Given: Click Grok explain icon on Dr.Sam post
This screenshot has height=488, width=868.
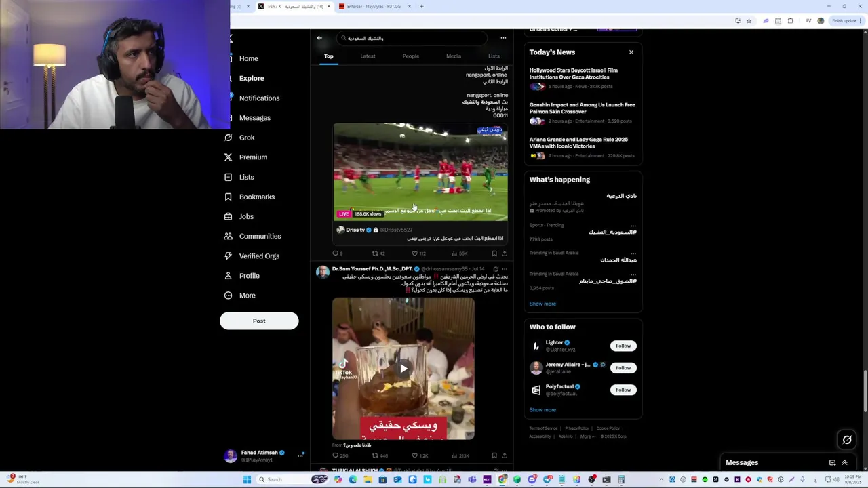Looking at the screenshot, I should point(495,269).
